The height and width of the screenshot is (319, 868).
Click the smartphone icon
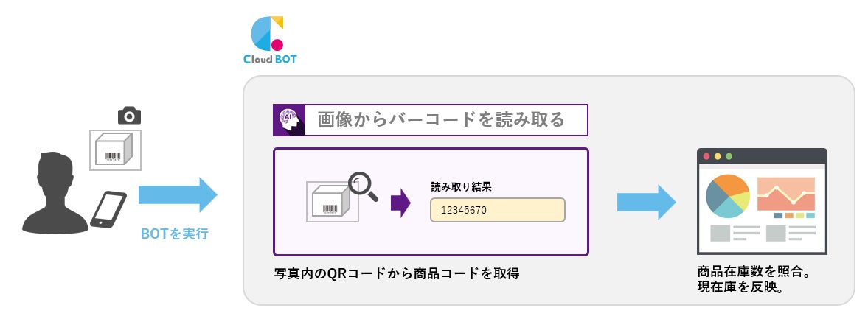[108, 209]
